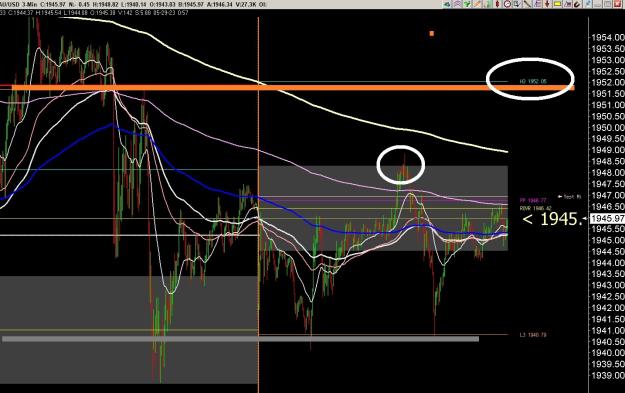This screenshot has width=625, height=393.
Task: Click the zoom rectangle tool icon
Action: (x=517, y=4)
